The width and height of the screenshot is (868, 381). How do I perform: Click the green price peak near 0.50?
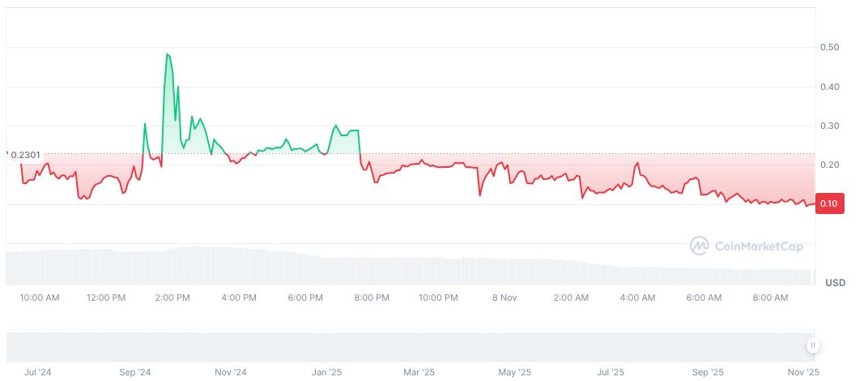[167, 54]
